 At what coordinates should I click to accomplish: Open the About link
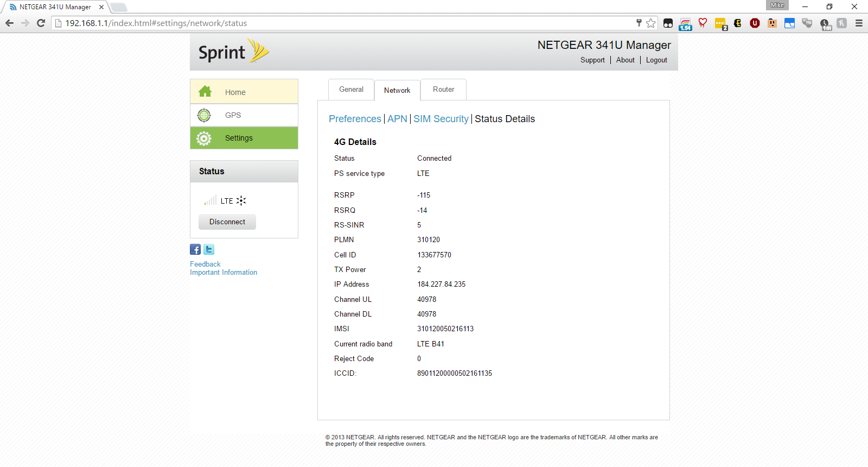(625, 60)
